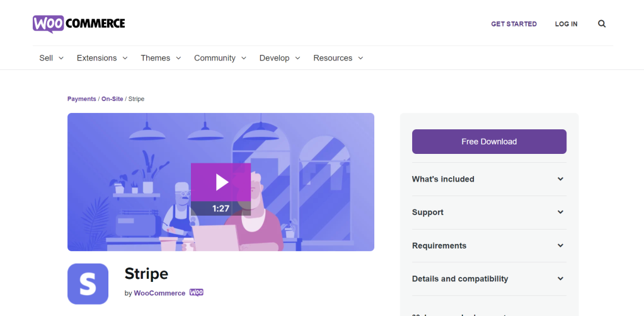Viewport: 644px width, 316px height.
Task: Expand the Requirements section
Action: coord(489,246)
